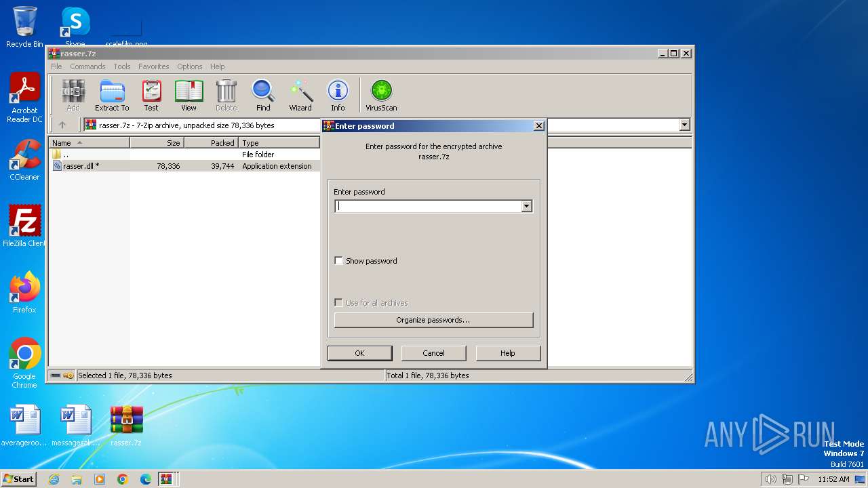The image size is (868, 488).
Task: Confirm password with OK button
Action: tap(359, 353)
